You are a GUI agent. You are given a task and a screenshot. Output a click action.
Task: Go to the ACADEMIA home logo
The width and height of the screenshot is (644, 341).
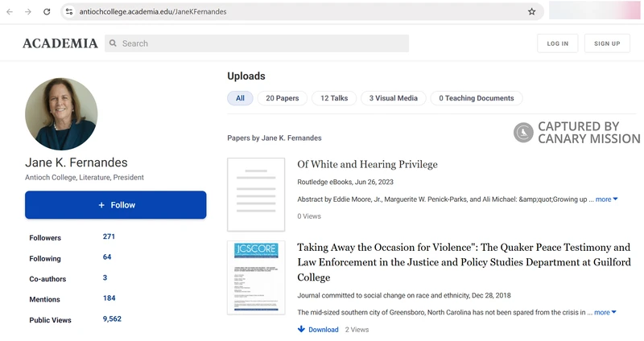[60, 43]
